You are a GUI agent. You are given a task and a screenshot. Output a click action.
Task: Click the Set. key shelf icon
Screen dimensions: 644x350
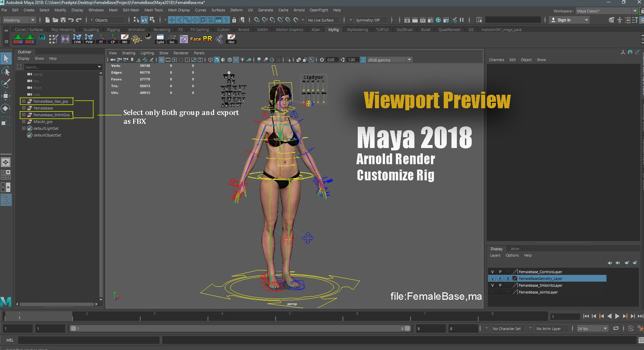click(172, 39)
